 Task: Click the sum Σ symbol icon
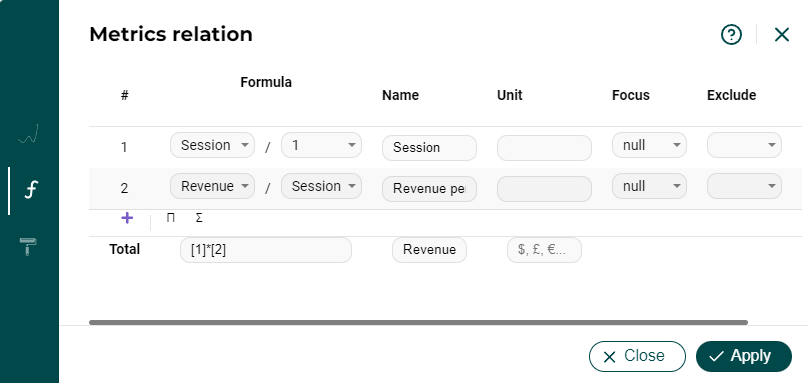point(199,218)
